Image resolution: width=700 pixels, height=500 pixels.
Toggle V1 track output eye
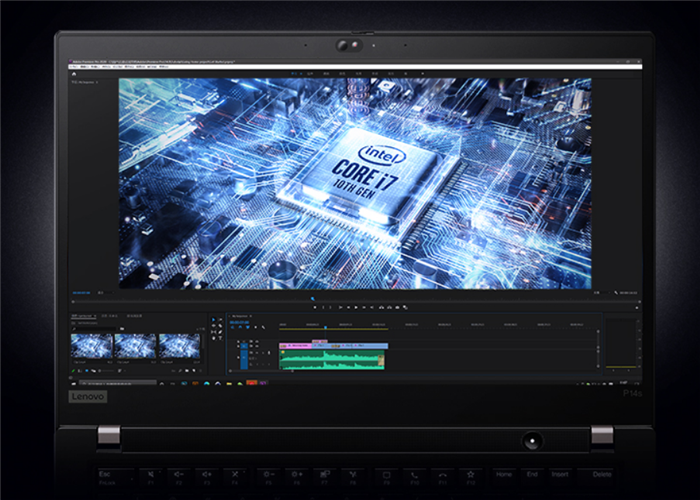tap(257, 346)
